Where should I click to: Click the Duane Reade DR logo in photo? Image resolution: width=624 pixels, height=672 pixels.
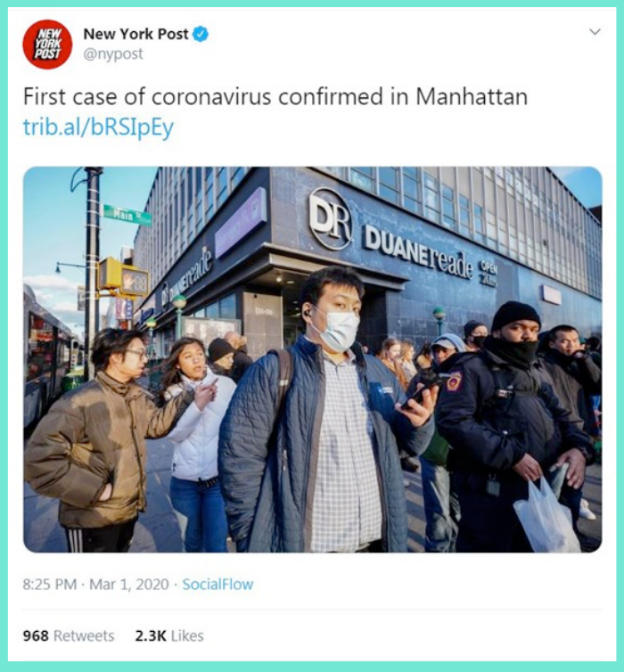pyautogui.click(x=331, y=218)
